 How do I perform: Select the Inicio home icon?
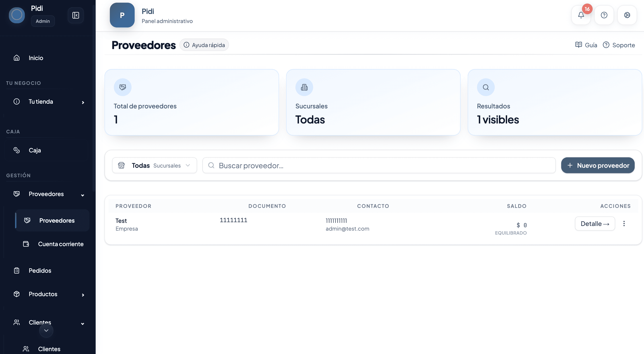tap(16, 58)
